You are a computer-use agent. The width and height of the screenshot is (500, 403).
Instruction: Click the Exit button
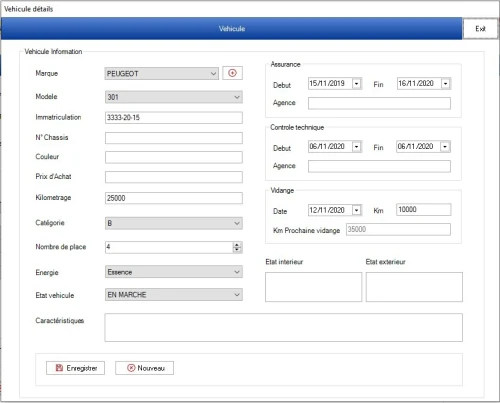click(480, 29)
